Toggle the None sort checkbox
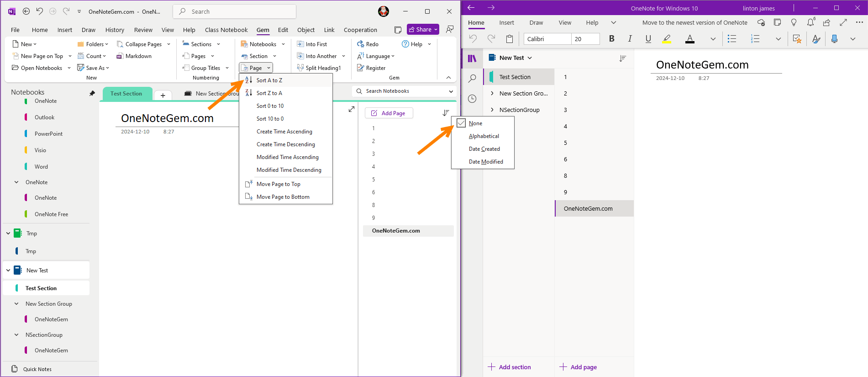Image resolution: width=868 pixels, height=377 pixels. [461, 123]
